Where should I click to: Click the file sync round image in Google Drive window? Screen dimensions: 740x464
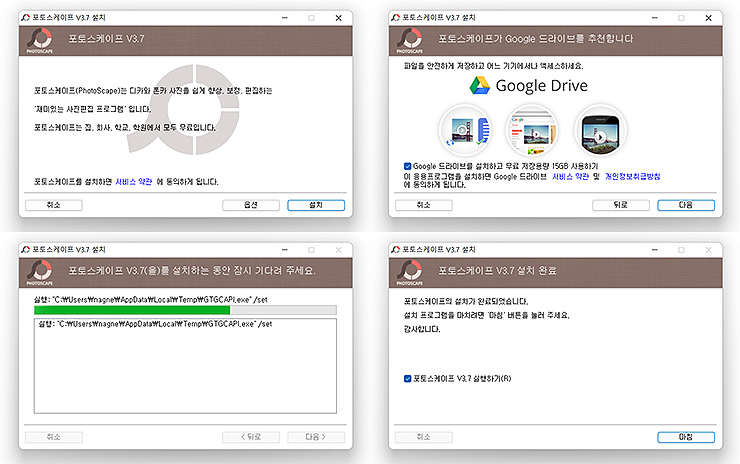[x=466, y=130]
